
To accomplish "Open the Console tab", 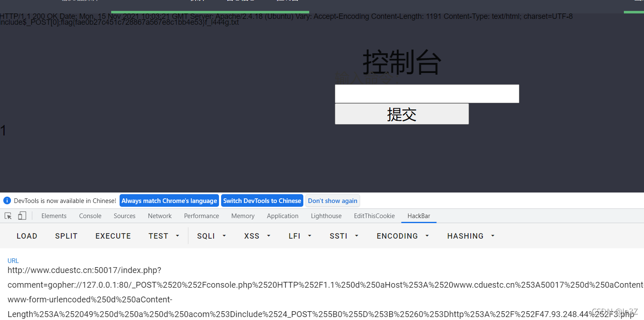I will coord(90,216).
